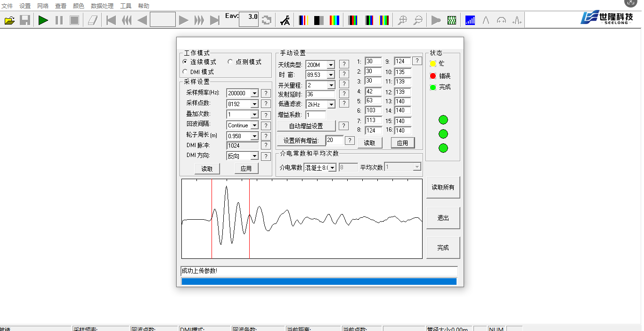Select the grayscale palette icon

tap(319, 20)
